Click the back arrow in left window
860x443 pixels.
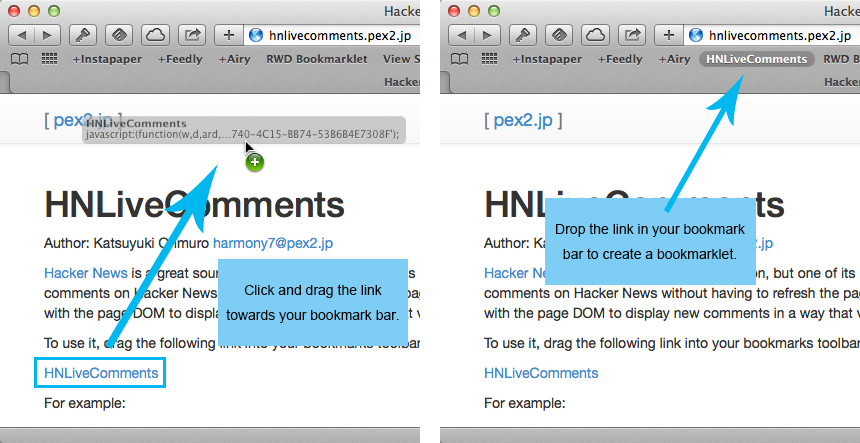pyautogui.click(x=22, y=35)
